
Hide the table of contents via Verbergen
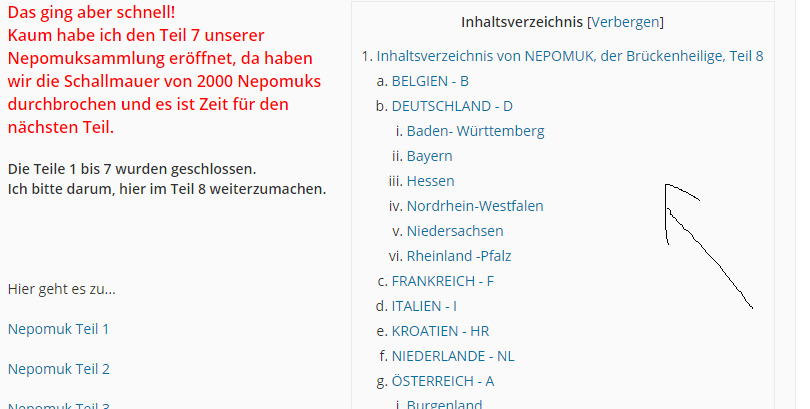pyautogui.click(x=627, y=22)
